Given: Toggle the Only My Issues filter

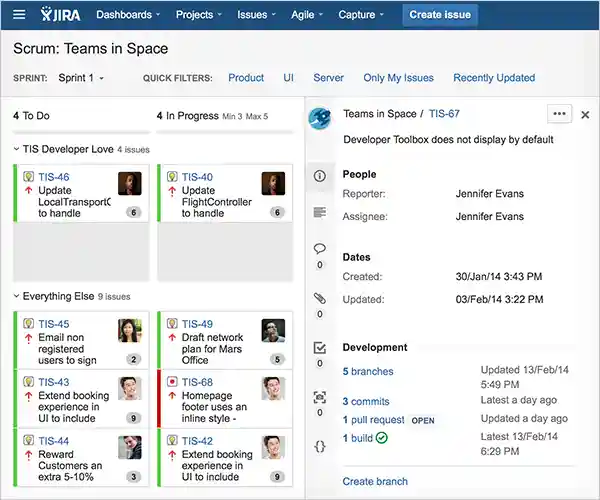Looking at the screenshot, I should click(x=398, y=78).
